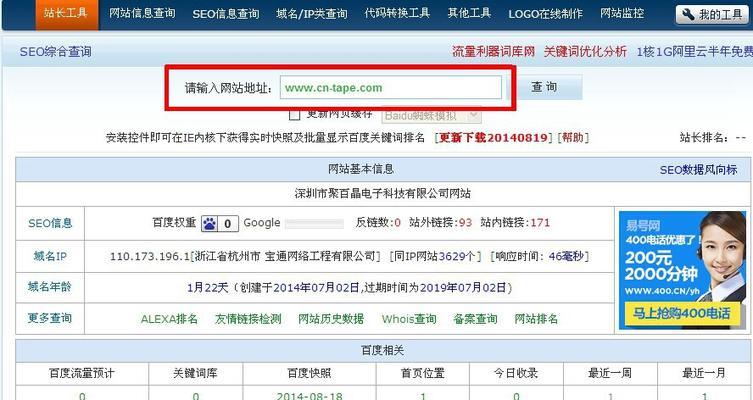The image size is (753, 400).
Task: Click 关键词库 column header
Action: (x=195, y=373)
